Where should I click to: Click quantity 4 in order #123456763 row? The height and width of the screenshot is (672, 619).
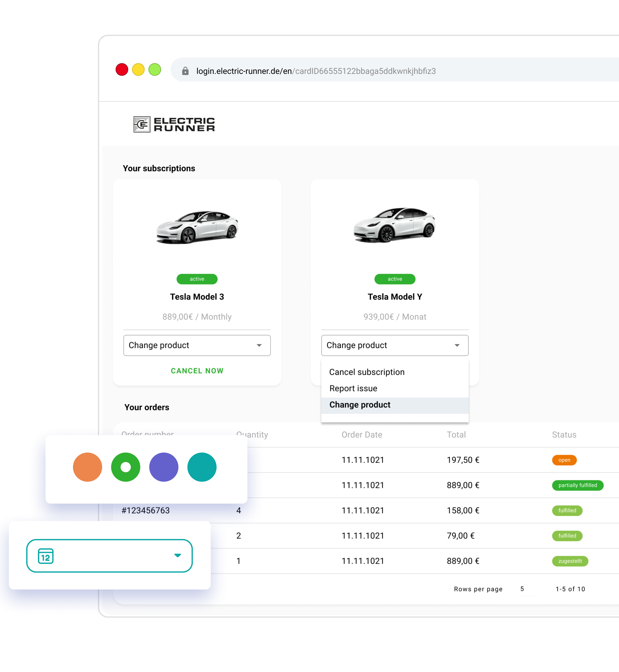[238, 511]
